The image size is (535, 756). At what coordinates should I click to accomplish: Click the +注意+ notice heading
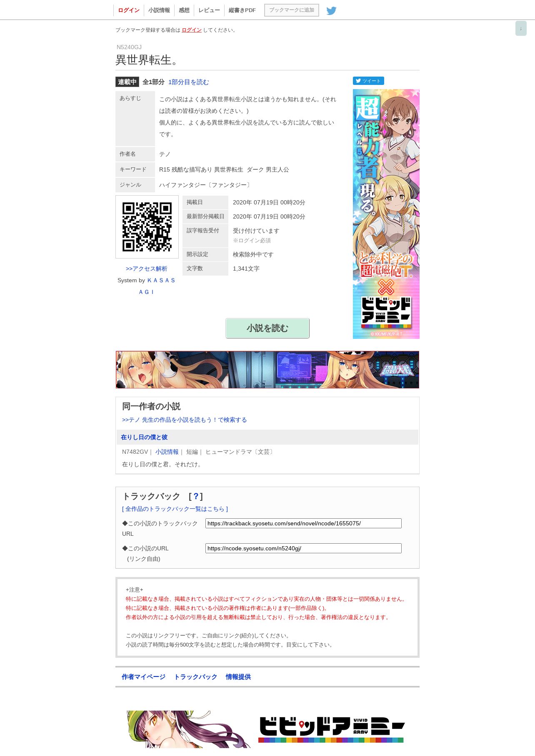[135, 589]
